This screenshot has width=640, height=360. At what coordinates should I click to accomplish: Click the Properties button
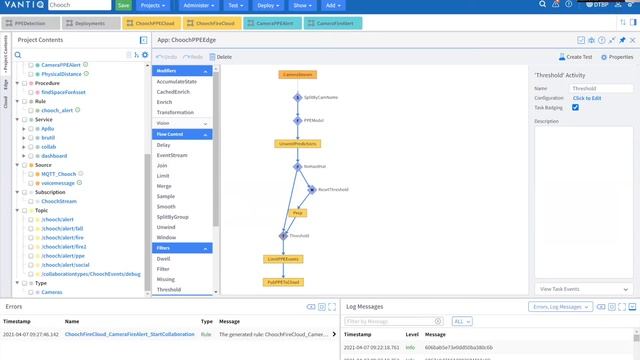click(617, 57)
